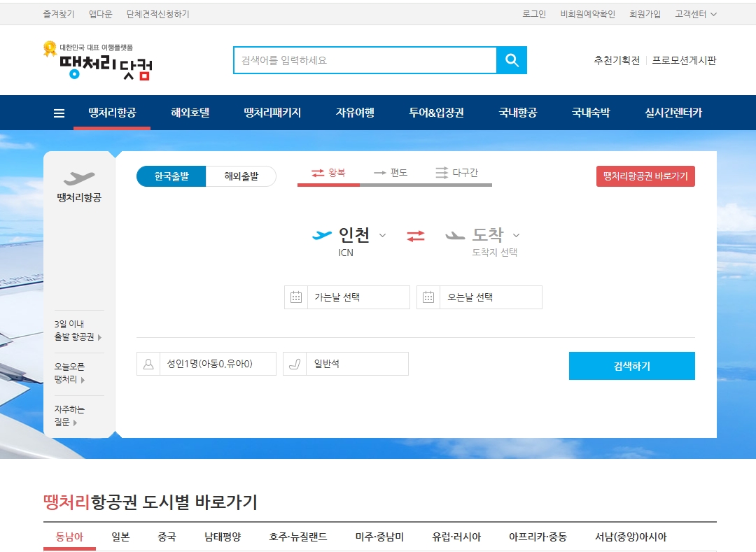Image resolution: width=756 pixels, height=552 pixels.
Task: Click the 로그인 link
Action: point(534,14)
